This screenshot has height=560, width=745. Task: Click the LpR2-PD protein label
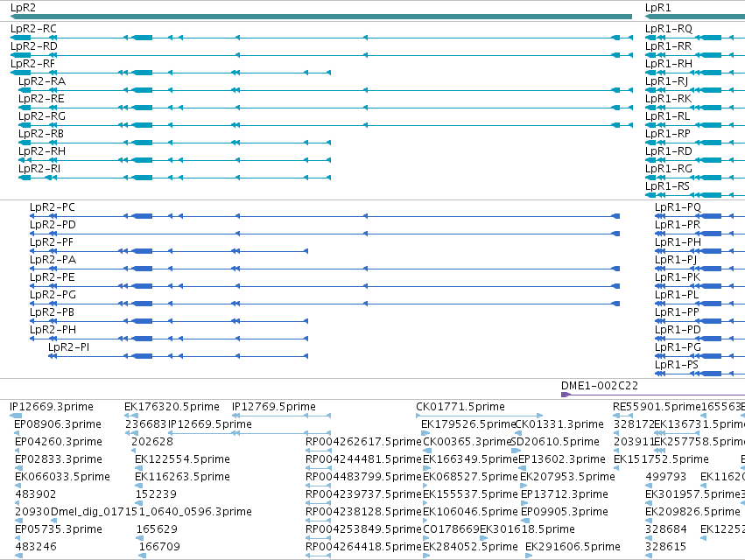coord(53,225)
